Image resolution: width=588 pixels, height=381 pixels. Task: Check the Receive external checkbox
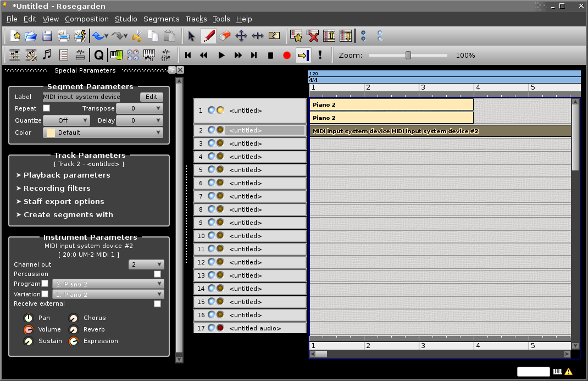157,303
